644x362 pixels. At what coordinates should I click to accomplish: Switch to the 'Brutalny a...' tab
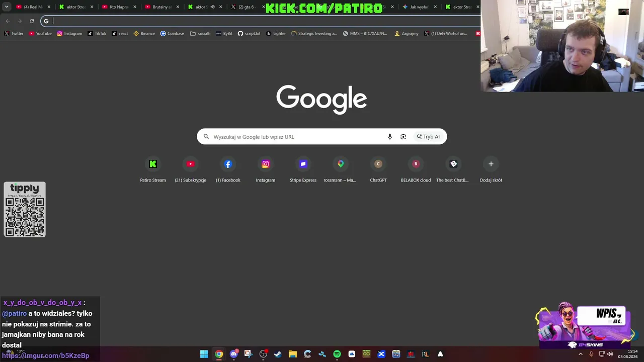pos(162,7)
